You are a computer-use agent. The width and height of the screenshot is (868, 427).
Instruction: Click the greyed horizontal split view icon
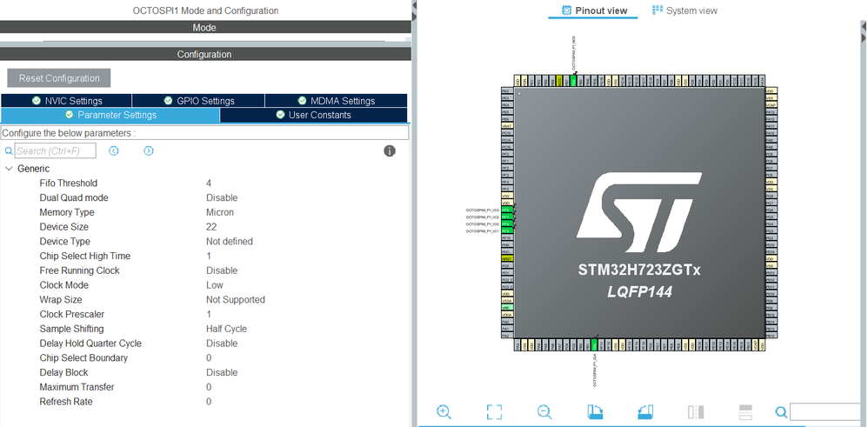point(745,412)
